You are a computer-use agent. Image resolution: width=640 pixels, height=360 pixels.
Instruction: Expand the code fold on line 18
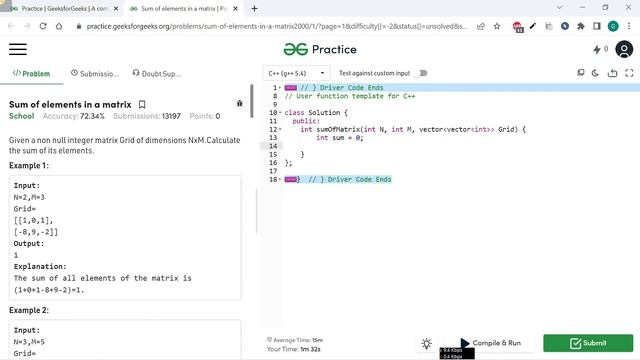280,180
